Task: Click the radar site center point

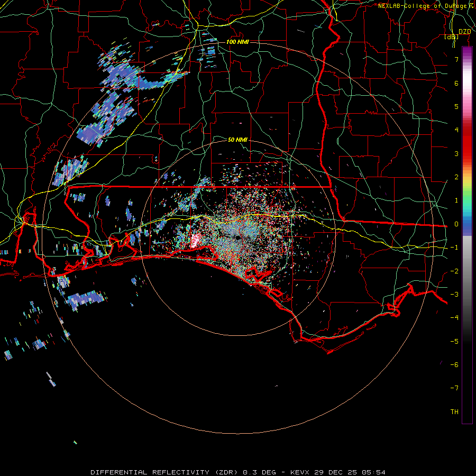Action: pos(237,238)
